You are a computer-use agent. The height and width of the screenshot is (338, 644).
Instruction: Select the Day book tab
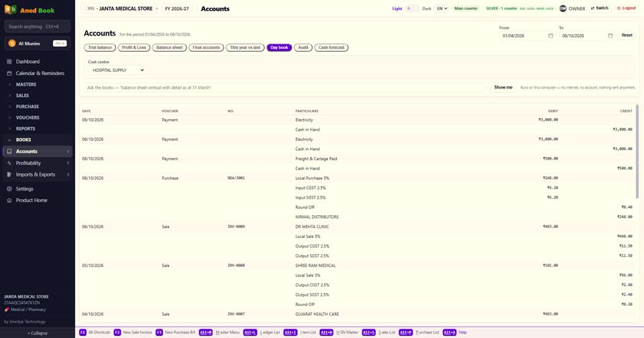click(279, 48)
